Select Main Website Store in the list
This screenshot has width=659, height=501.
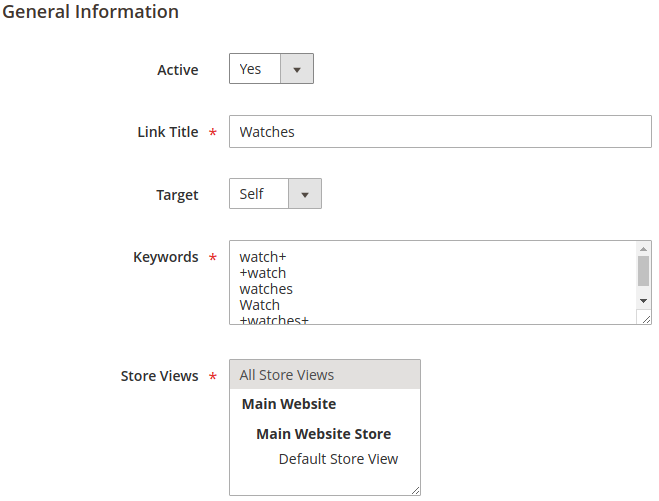tap(323, 434)
